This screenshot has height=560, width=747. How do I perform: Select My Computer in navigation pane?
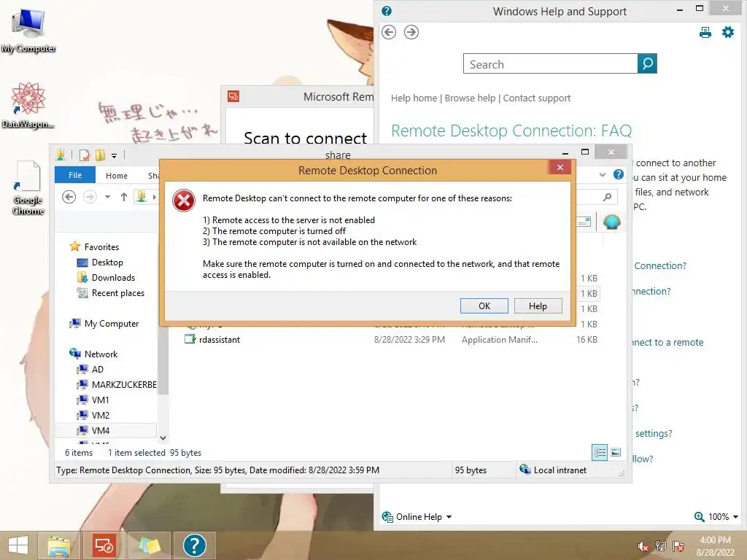(104, 323)
